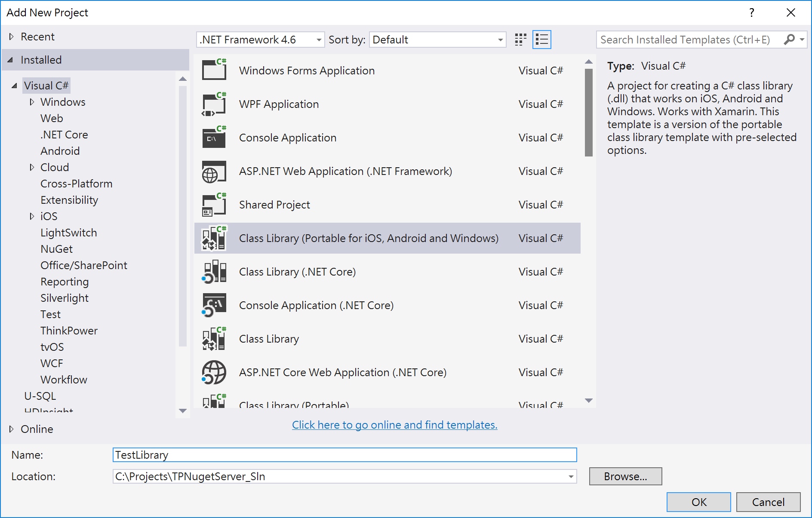812x518 pixels.
Task: Click the Class Library (.NET Core) icon
Action: pos(214,272)
